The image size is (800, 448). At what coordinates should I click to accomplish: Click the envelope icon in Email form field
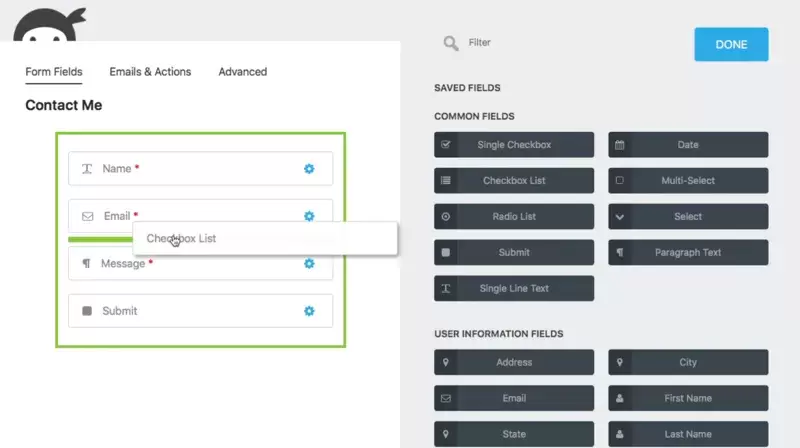point(88,216)
